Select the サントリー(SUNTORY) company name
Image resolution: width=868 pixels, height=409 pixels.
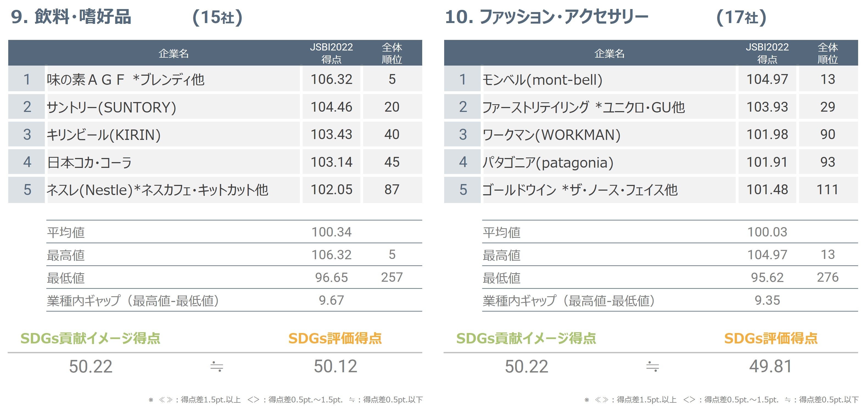[x=111, y=107]
